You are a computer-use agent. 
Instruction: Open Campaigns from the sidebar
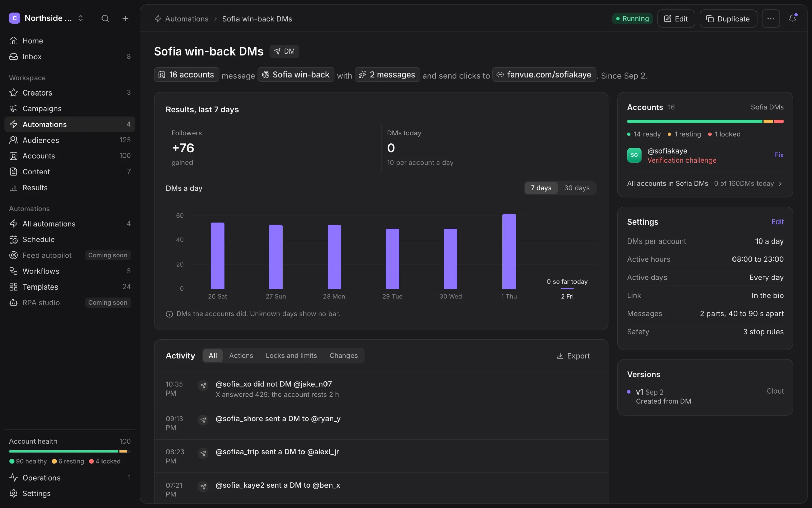pos(70,108)
